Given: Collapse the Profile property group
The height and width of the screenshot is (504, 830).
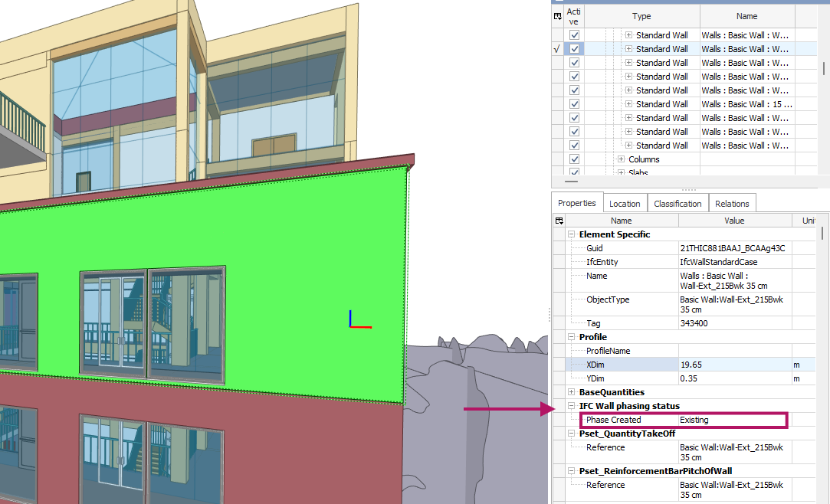Looking at the screenshot, I should [571, 337].
